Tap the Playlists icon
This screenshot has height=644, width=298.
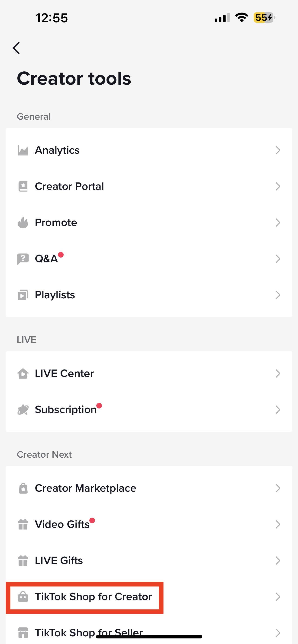pyautogui.click(x=23, y=295)
